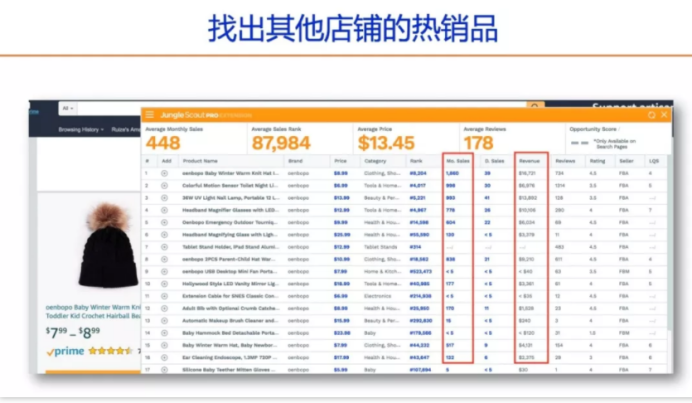
Task: Add the Baby Winter Warm Hat, Baby Newborn row
Action: [164, 345]
